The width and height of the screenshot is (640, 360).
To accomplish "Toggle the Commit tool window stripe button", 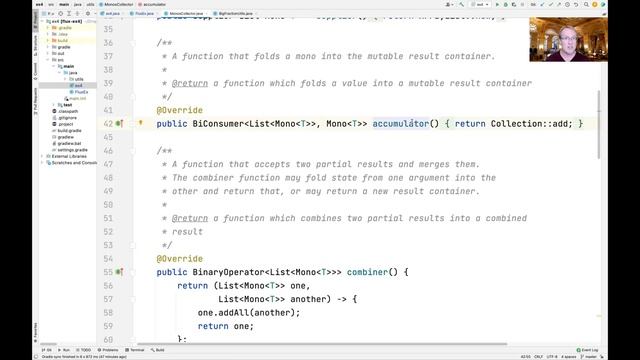I will tap(36, 71).
